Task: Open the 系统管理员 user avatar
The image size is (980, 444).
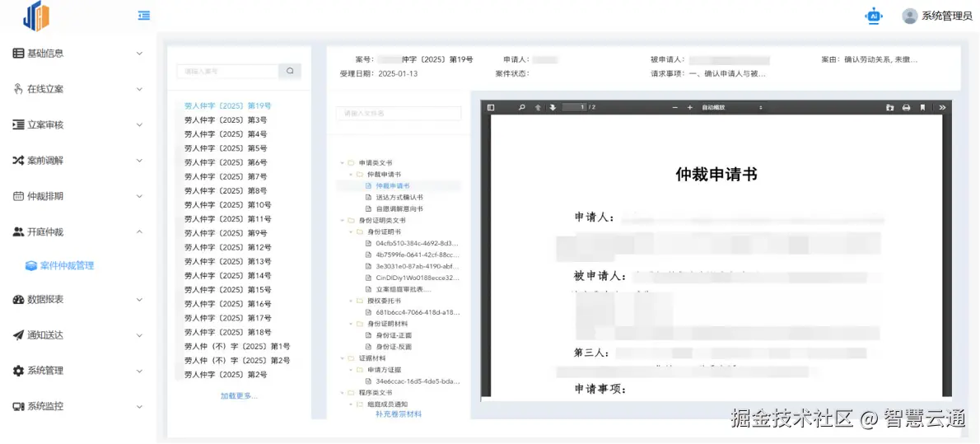Action: tap(909, 16)
